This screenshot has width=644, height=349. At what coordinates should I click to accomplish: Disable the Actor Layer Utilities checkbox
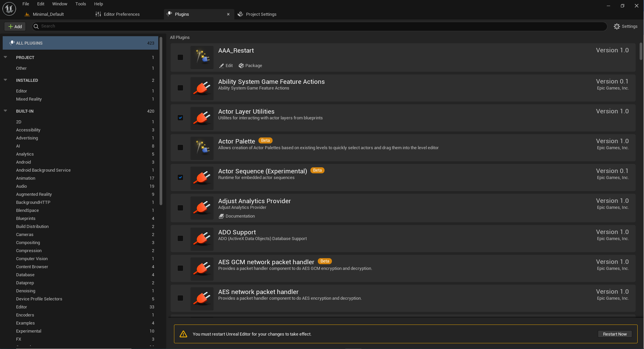180,118
